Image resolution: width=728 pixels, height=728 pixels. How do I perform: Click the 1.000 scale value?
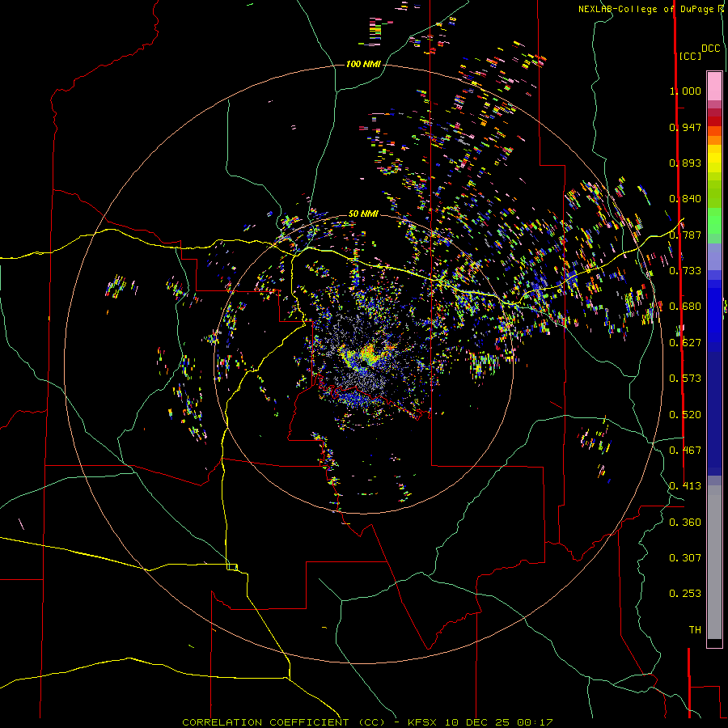[685, 91]
